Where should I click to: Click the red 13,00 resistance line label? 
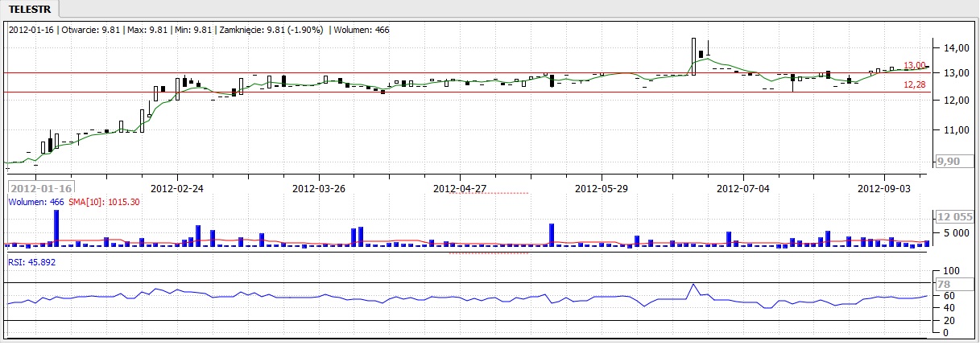point(914,66)
